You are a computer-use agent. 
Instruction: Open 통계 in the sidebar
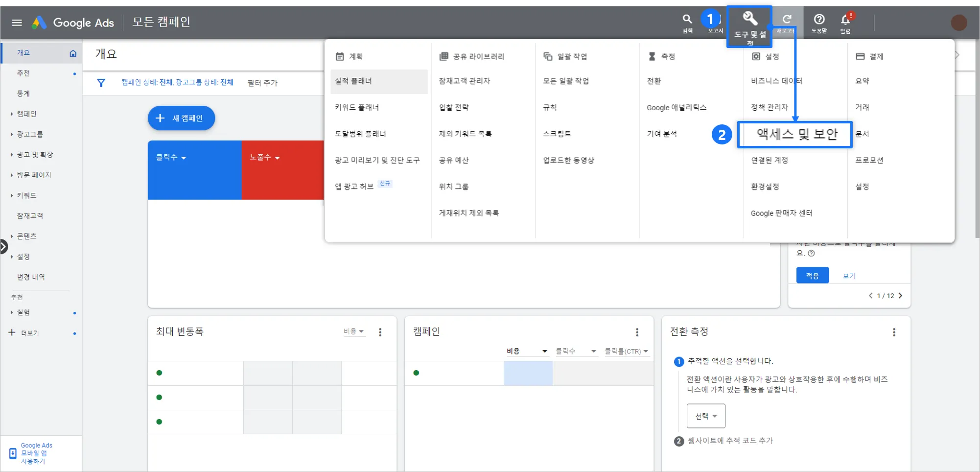tap(23, 94)
